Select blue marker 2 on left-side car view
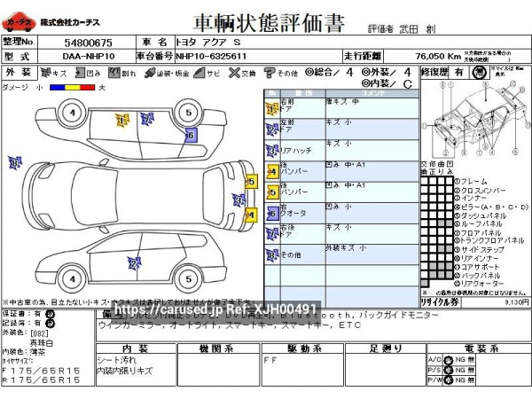Viewport: 532px width, 399px height. (134, 263)
